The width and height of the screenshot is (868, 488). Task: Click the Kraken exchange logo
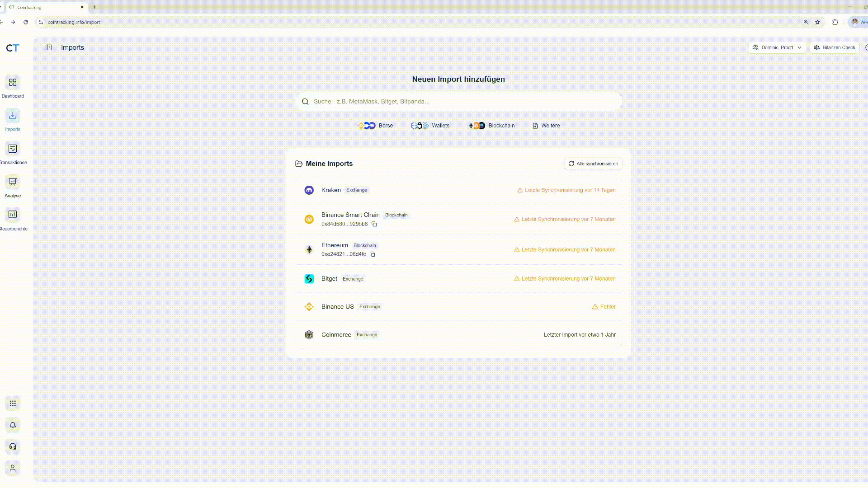(309, 190)
